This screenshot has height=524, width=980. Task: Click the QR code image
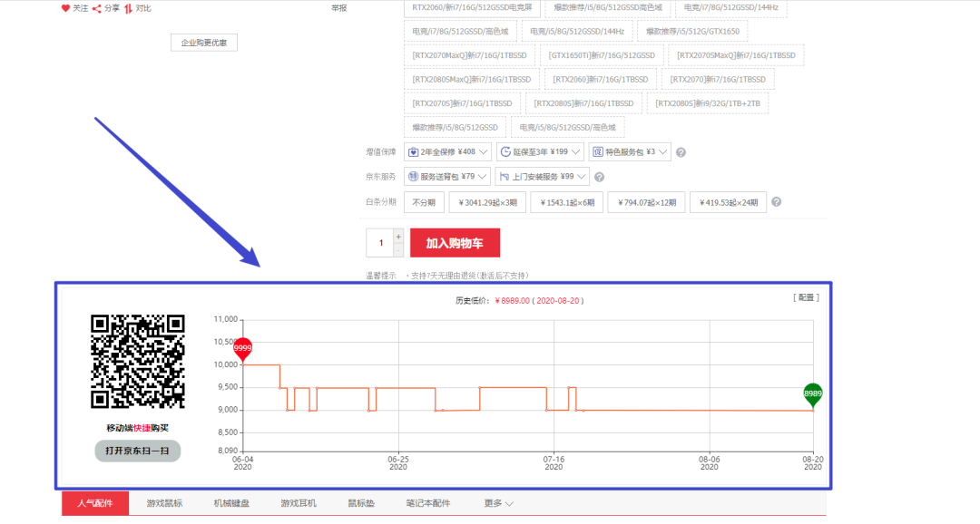[138, 362]
